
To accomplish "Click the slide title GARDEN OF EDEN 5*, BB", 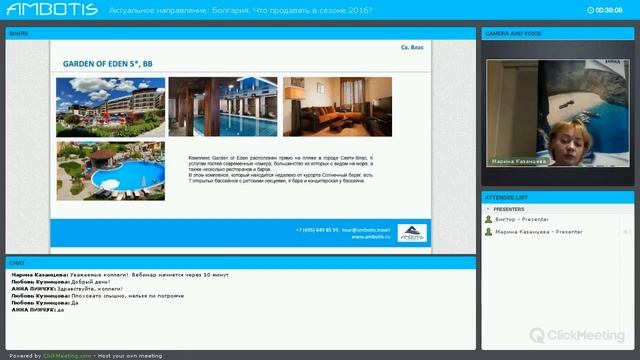I will pos(107,64).
